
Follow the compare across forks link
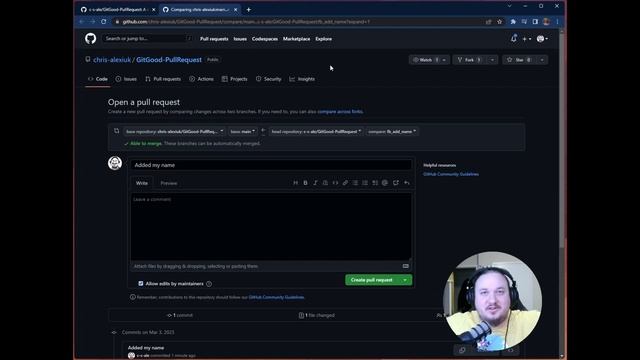(340, 111)
